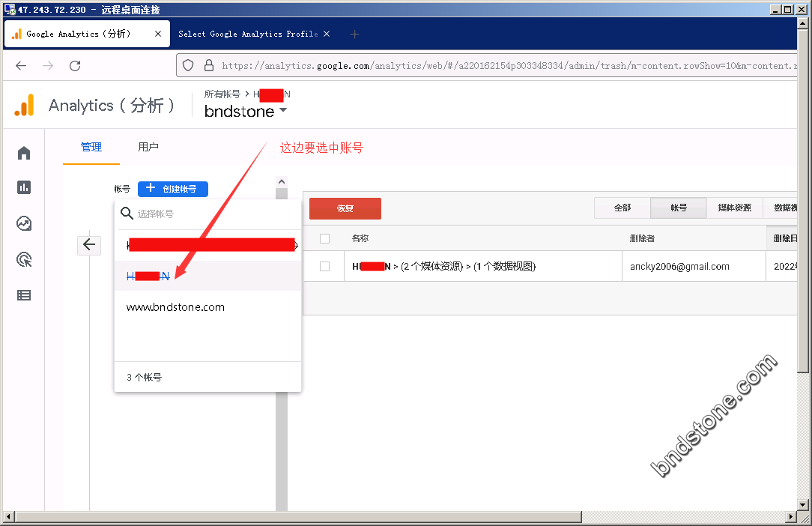
Task: Select www.bndstone.com account in the list
Action: 207,307
